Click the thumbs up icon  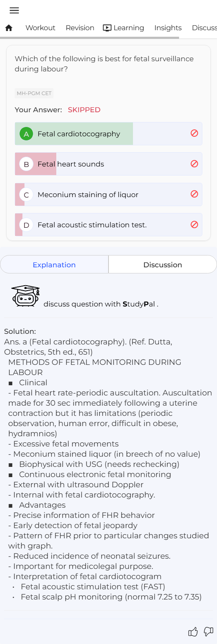point(193,632)
